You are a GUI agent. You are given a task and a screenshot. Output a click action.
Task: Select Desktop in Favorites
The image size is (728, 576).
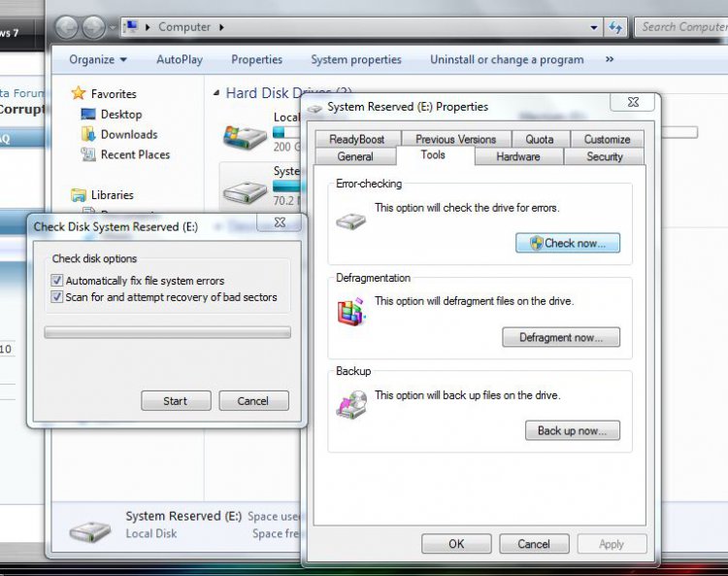(x=121, y=115)
